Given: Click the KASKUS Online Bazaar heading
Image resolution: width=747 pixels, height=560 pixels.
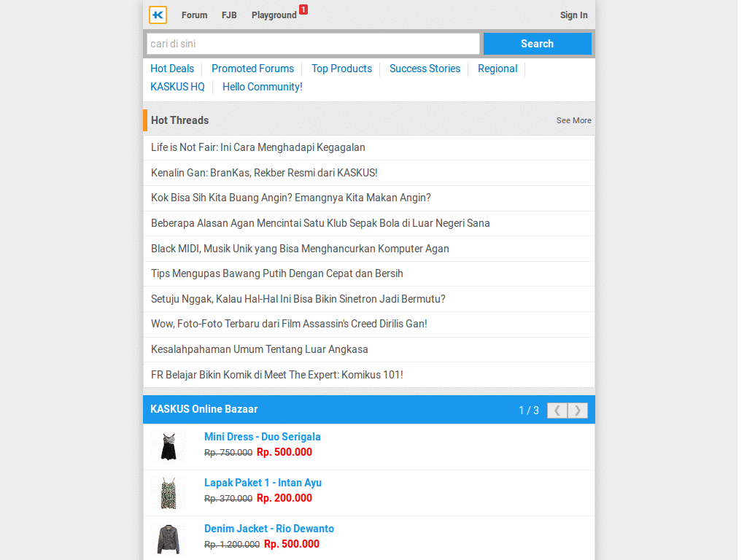Looking at the screenshot, I should [204, 409].
